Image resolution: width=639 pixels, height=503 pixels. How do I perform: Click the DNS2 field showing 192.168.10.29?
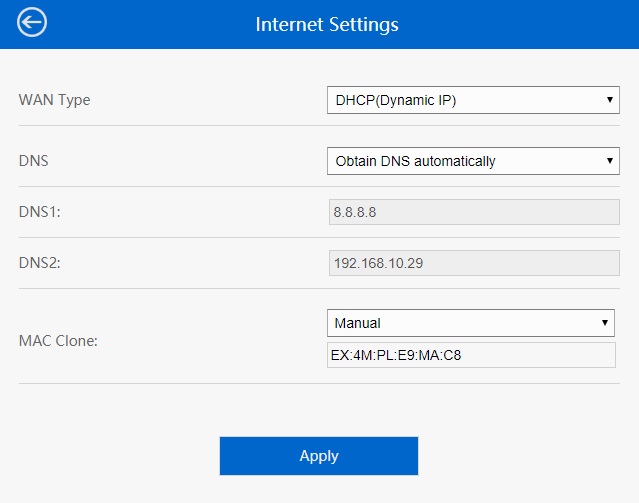pos(474,263)
